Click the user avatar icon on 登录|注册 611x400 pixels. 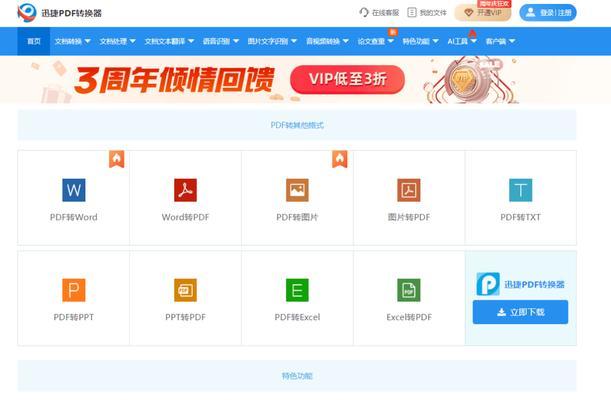(x=530, y=12)
